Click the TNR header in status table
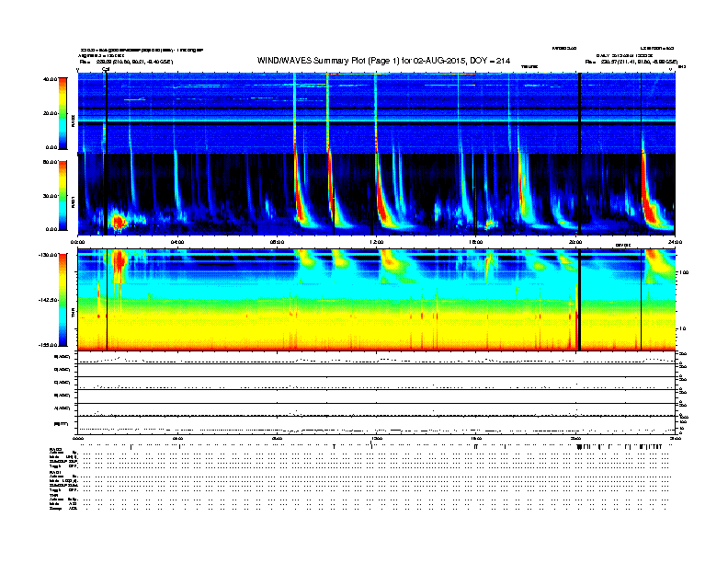728x563 pixels. tap(53, 495)
